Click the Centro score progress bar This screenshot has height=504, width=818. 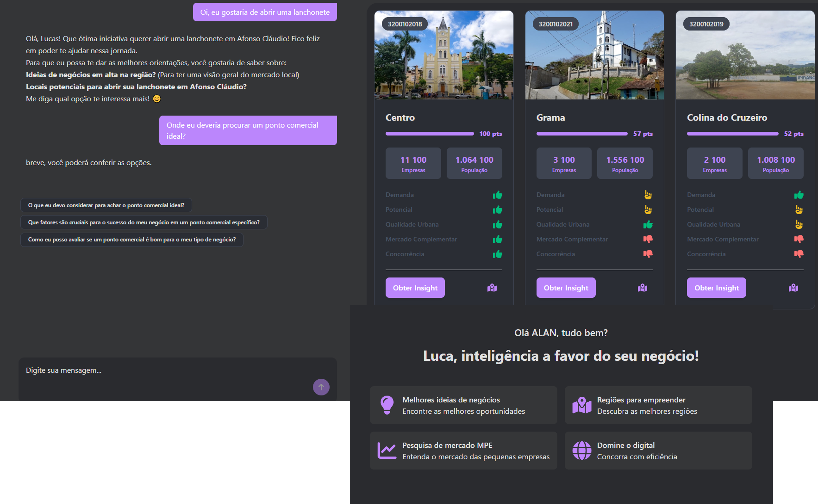point(430,134)
